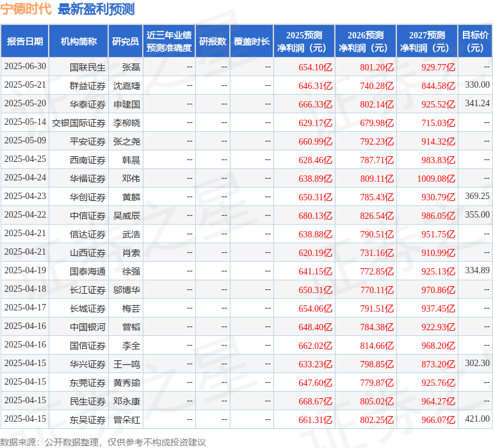Click the value 715.03亿
The image size is (493, 448).
coord(438,123)
